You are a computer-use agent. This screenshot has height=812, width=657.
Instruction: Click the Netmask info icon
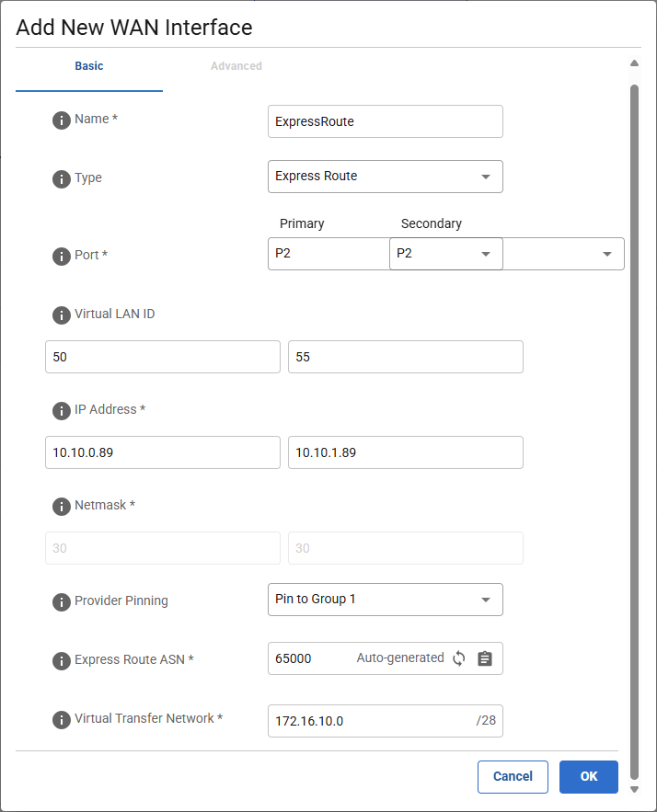coord(61,507)
